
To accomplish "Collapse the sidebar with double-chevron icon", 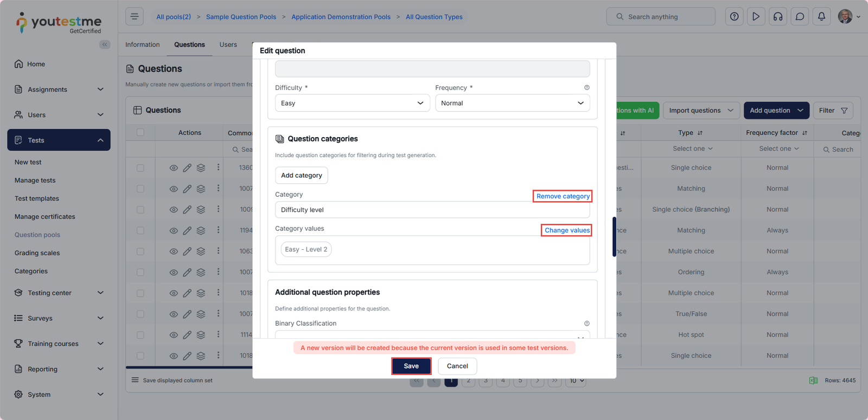I will click(x=105, y=44).
